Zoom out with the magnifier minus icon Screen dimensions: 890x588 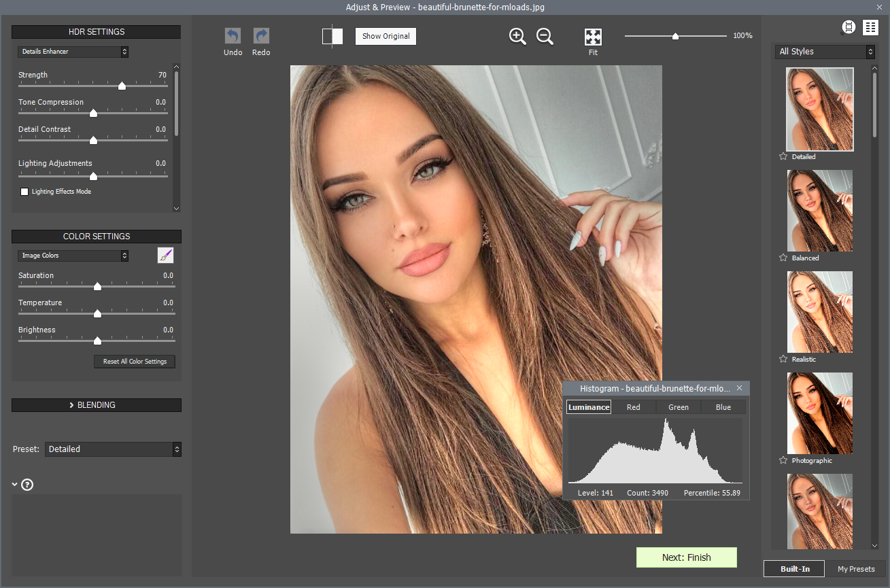545,37
